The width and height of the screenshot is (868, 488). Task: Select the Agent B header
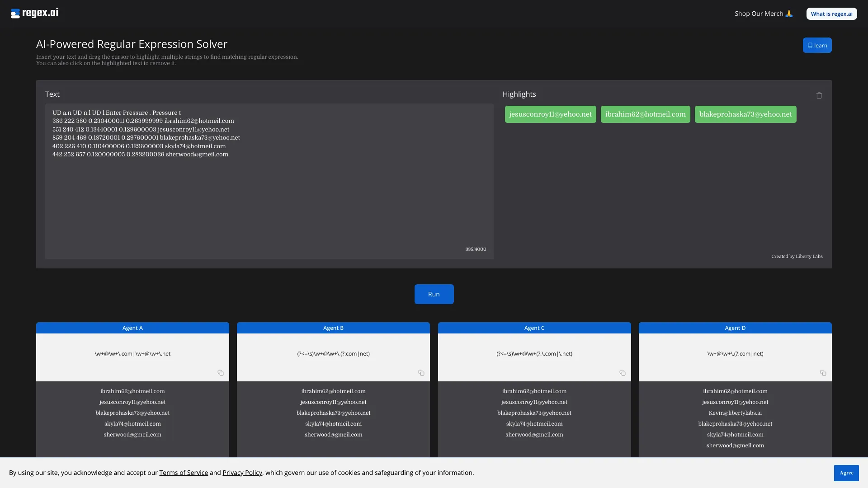tap(333, 328)
